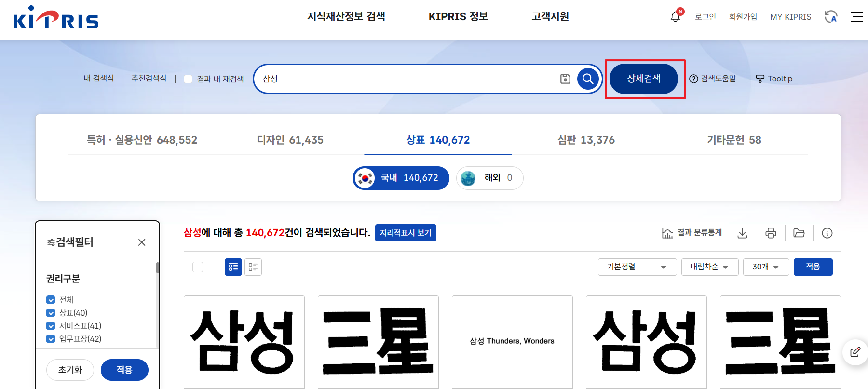Click 내 검색식 link
The height and width of the screenshot is (389, 868).
pyautogui.click(x=99, y=78)
